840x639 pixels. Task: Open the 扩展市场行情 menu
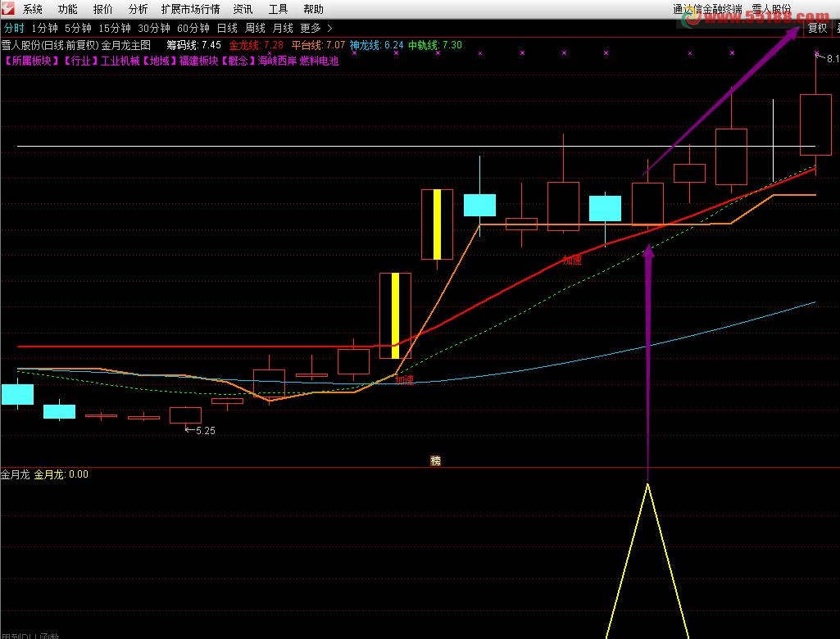coord(190,10)
